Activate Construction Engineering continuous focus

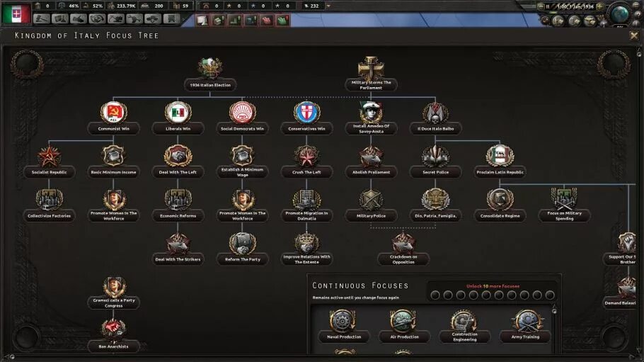click(464, 326)
